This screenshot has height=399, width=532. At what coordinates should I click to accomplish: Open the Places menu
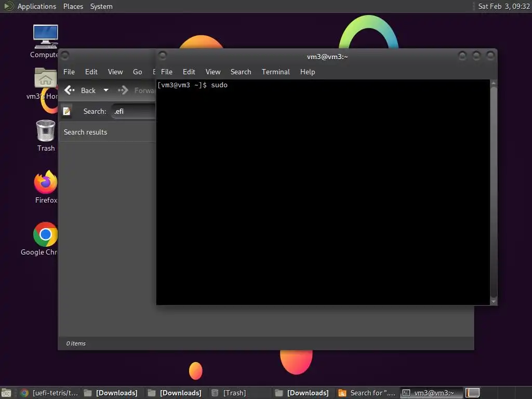click(x=73, y=6)
